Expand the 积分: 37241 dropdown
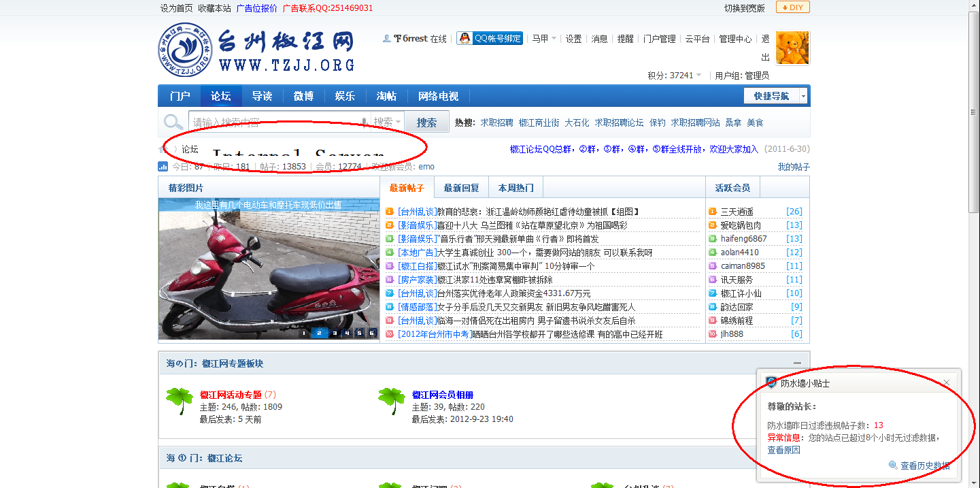 point(675,76)
